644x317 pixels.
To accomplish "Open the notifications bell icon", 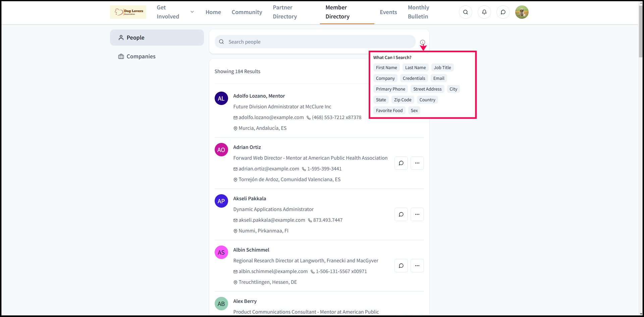I will pos(484,12).
